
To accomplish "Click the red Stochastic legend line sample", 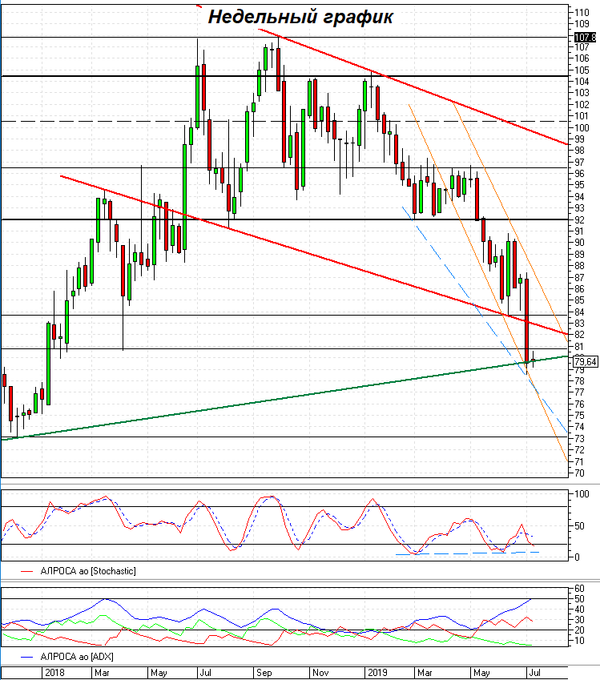I will tap(27, 572).
